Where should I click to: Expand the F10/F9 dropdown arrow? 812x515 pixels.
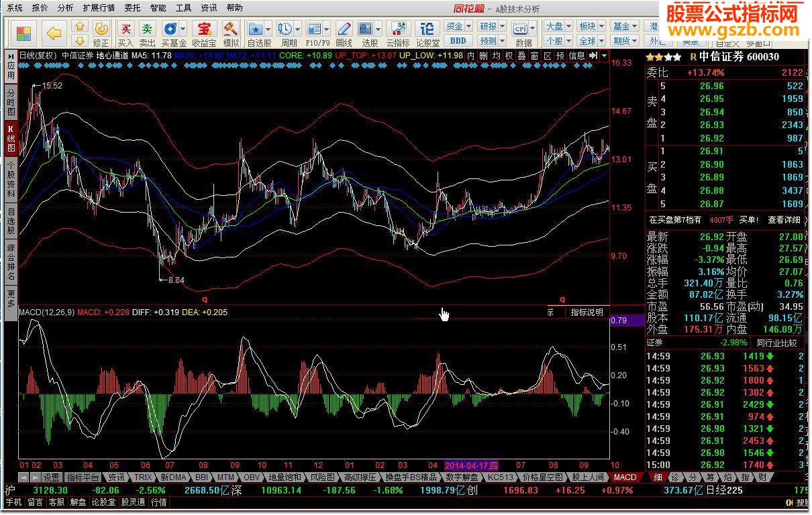[x=326, y=29]
